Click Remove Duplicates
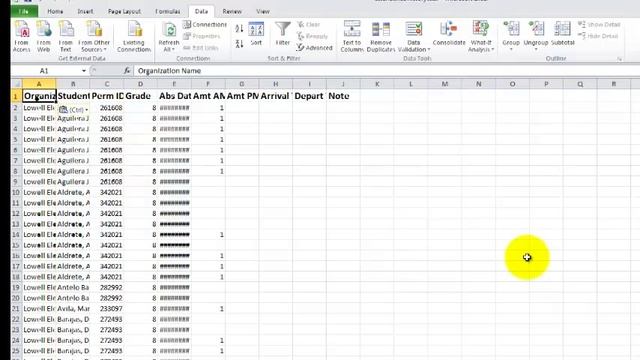Viewport: 640px width, 360px height. (x=381, y=37)
